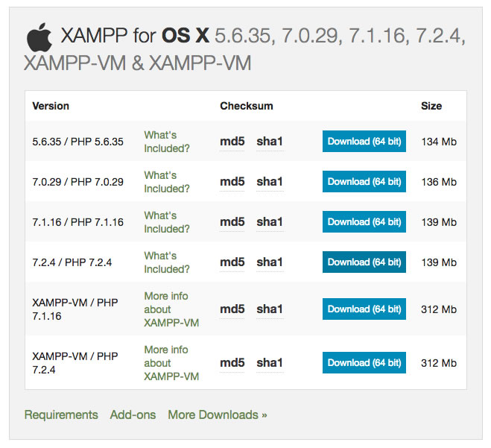Download XAMPP-VM PHP 7.2.4 64 bit
This screenshot has height=448, width=491.
[x=364, y=362]
